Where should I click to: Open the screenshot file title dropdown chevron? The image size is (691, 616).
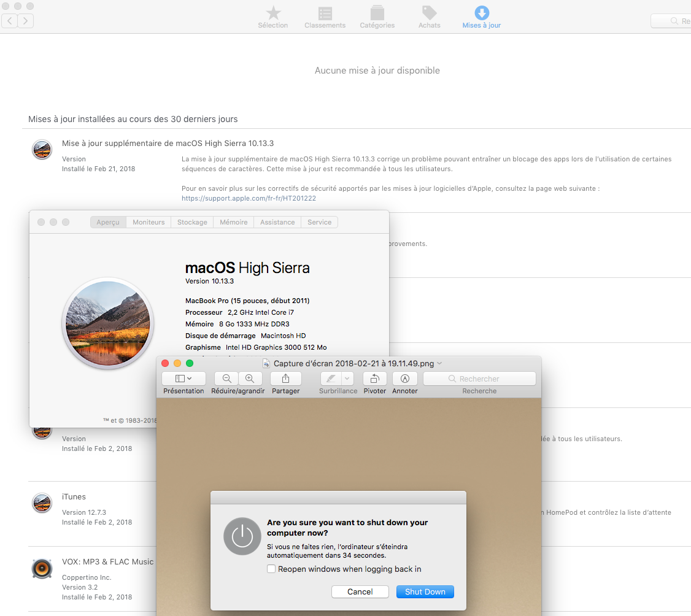click(x=439, y=363)
